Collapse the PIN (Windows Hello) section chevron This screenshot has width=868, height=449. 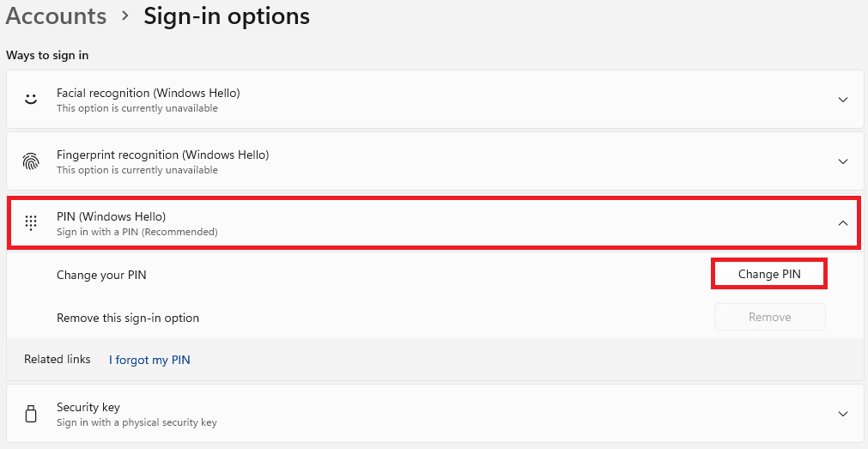[843, 223]
